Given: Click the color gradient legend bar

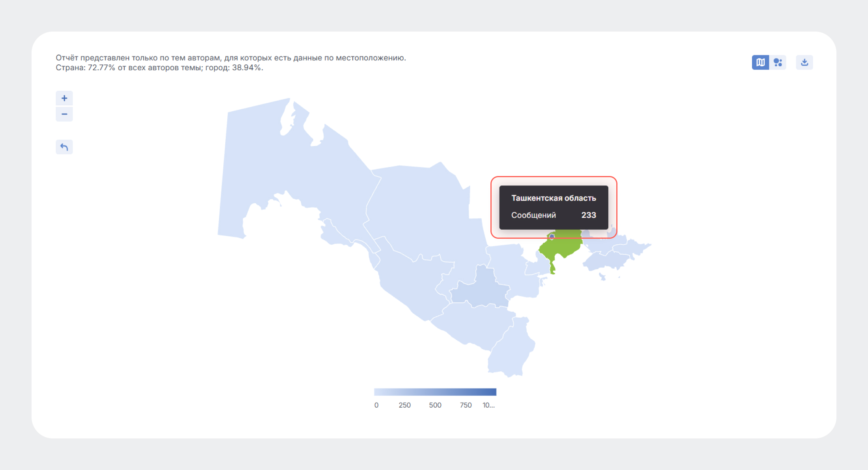Looking at the screenshot, I should click(x=435, y=392).
